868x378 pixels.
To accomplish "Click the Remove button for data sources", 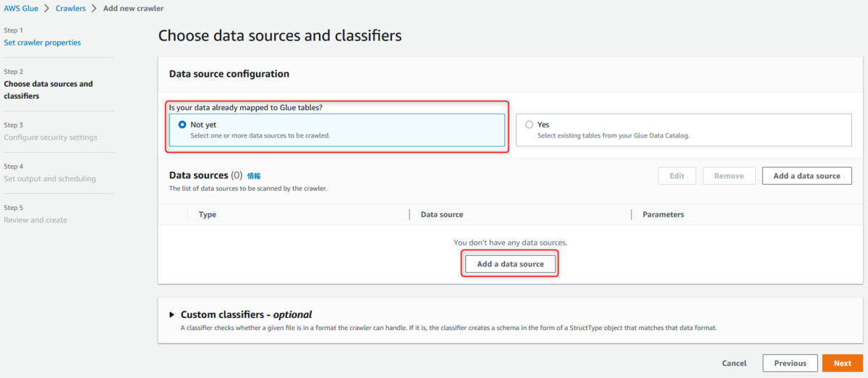I will 729,176.
